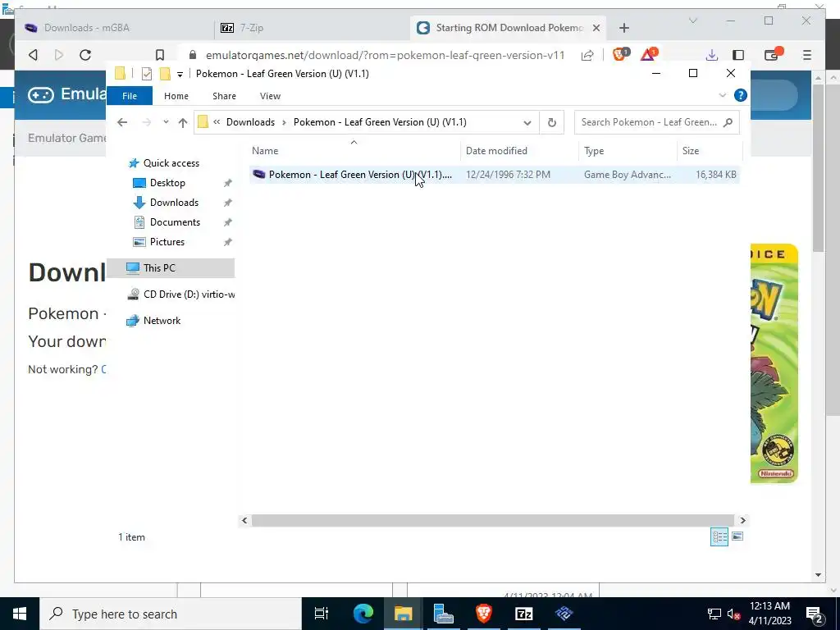The image size is (840, 630).
Task: Bookmark this page in Brave
Action: pyautogui.click(x=160, y=55)
